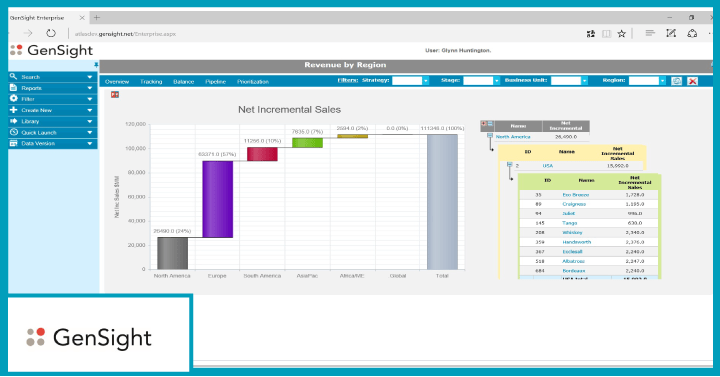Expand the Reports menu arrow

click(90, 88)
